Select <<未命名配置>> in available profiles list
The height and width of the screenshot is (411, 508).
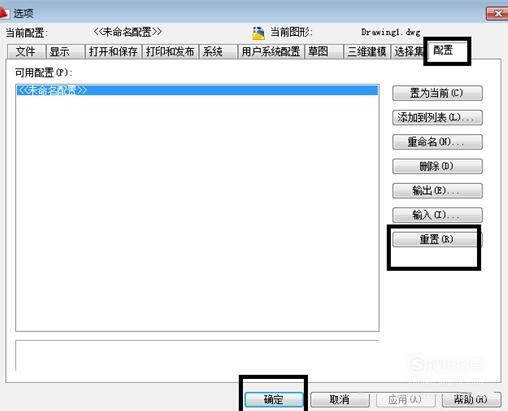[197, 90]
